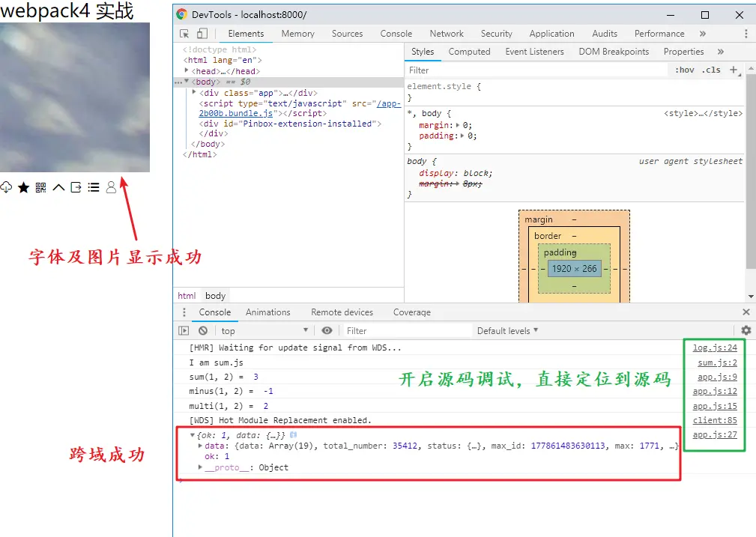Expand the div class app node
Viewport: 756px width, 537px height.
coord(194,92)
